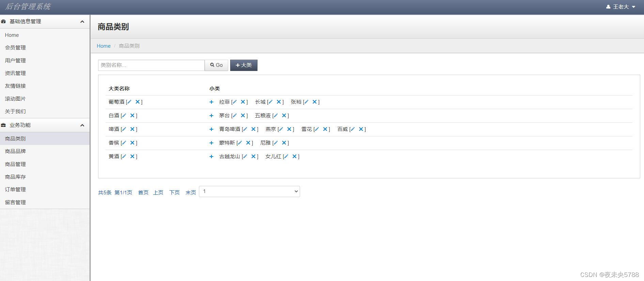Screen dimensions: 644x281
Task: Edit the 雪花 subcategory pencil icon
Action: point(316,129)
